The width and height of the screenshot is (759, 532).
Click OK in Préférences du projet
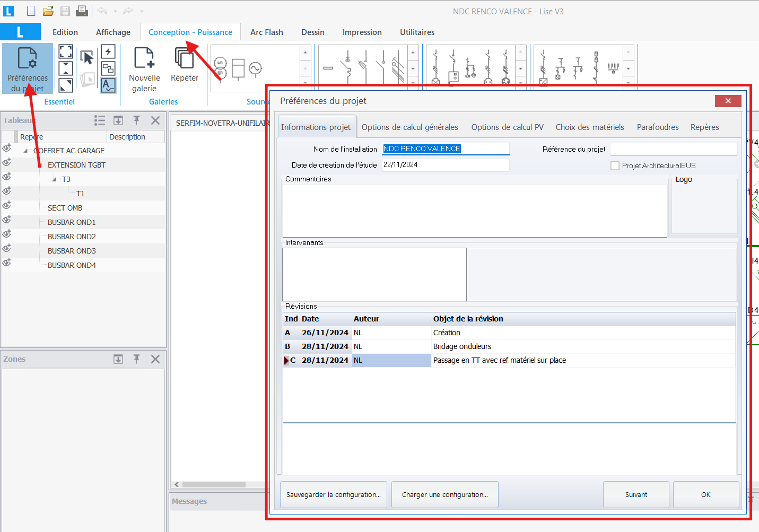click(706, 494)
